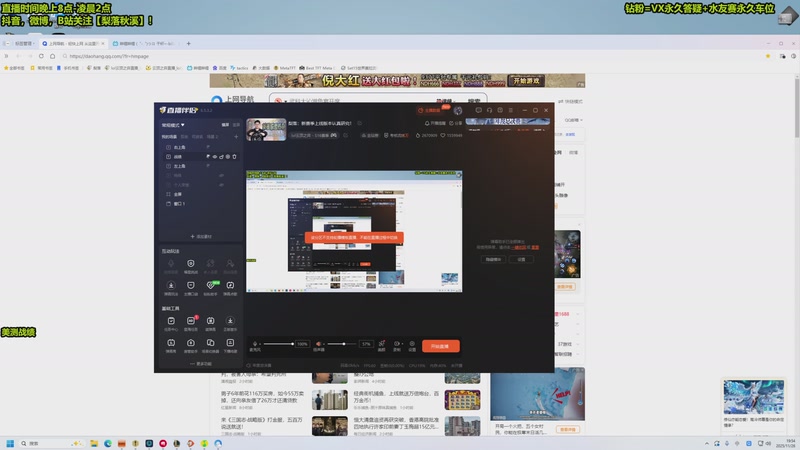
Task: Open the speaker device dropdown arrow
Action: coord(323,344)
